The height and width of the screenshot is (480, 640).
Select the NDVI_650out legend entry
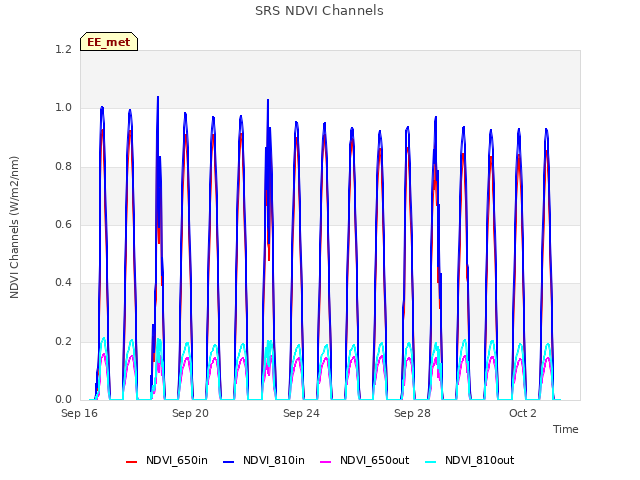tap(364, 460)
